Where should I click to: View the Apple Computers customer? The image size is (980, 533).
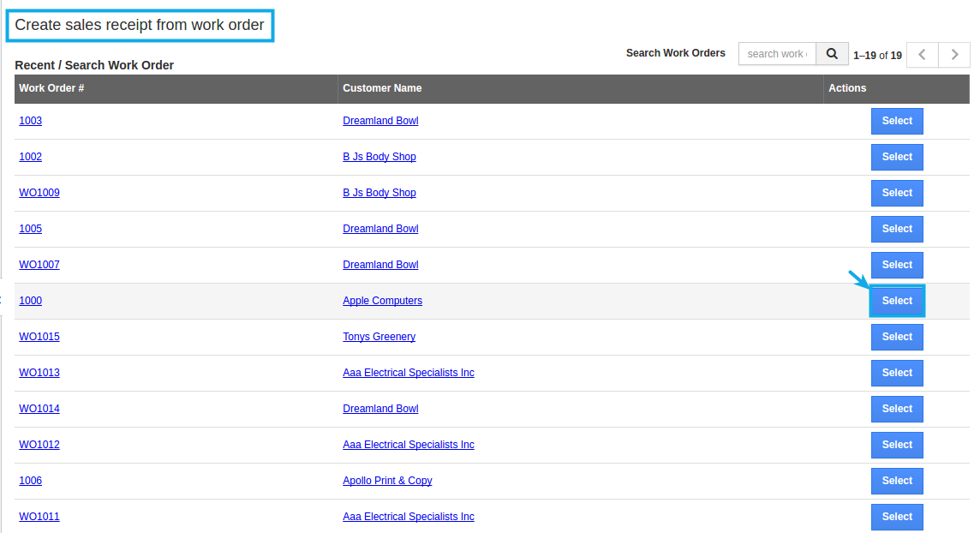coord(382,300)
